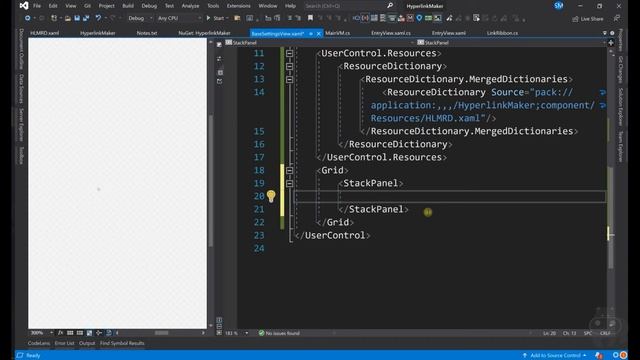Open the Build menu

(128, 6)
